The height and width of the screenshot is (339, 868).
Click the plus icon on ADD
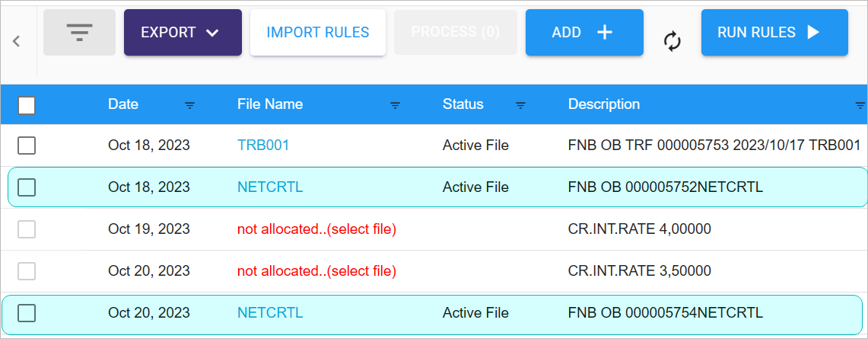[605, 32]
